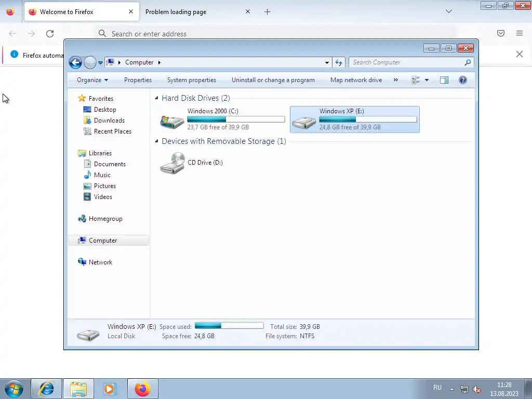This screenshot has width=532, height=399.
Task: Select the Windows 2000 (C:) drive icon
Action: (172, 121)
